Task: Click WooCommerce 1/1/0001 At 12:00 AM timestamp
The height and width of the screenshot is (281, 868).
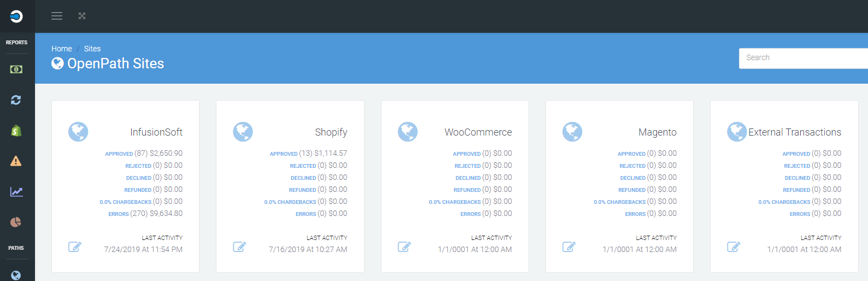Action: (x=475, y=249)
